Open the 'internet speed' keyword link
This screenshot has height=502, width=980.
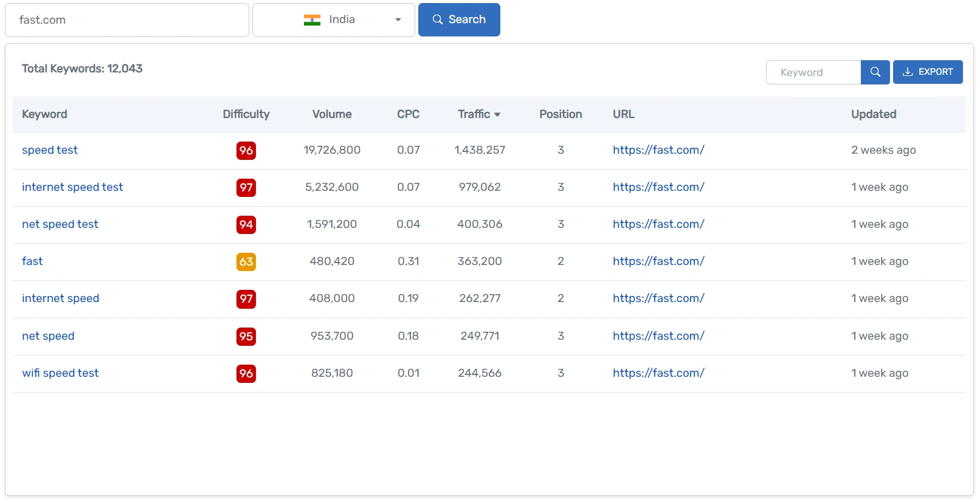(61, 298)
